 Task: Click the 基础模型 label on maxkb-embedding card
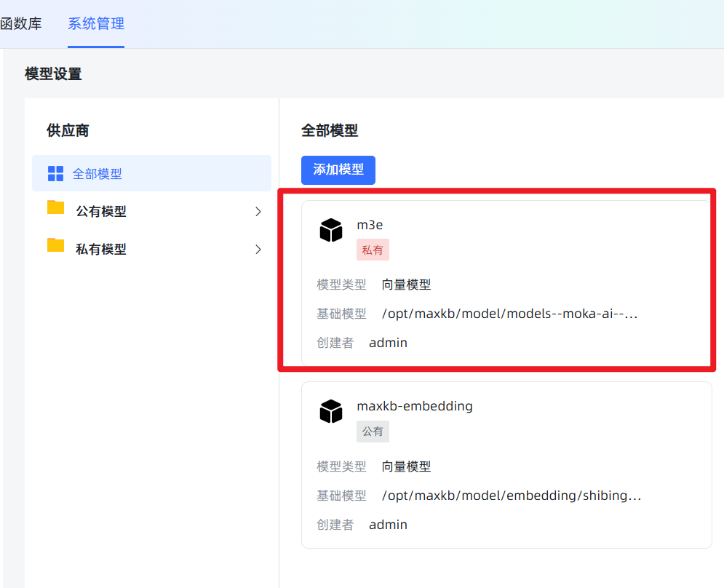point(341,496)
